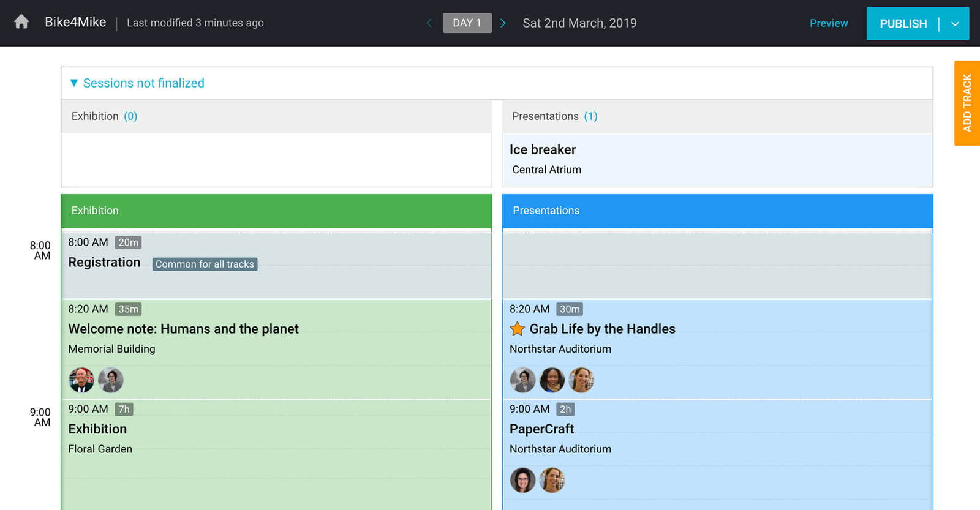The image size is (980, 510).
Task: Click the 9:00 AM time axis label
Action: coord(40,417)
